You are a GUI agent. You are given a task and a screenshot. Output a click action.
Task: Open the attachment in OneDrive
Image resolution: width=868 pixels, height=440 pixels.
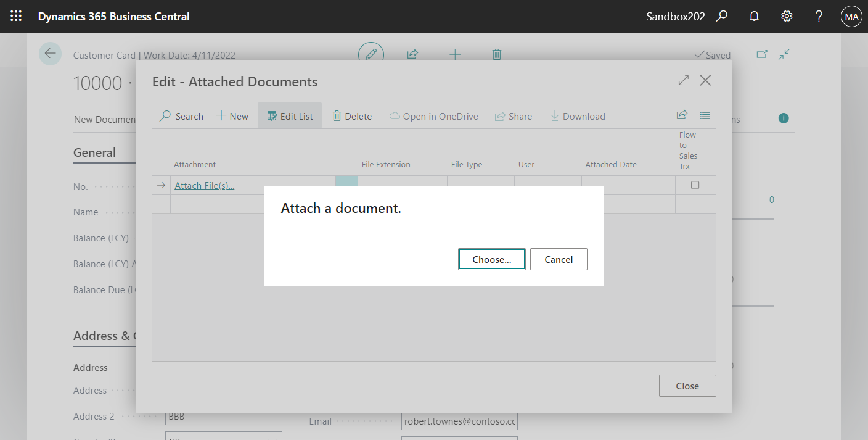tap(433, 116)
